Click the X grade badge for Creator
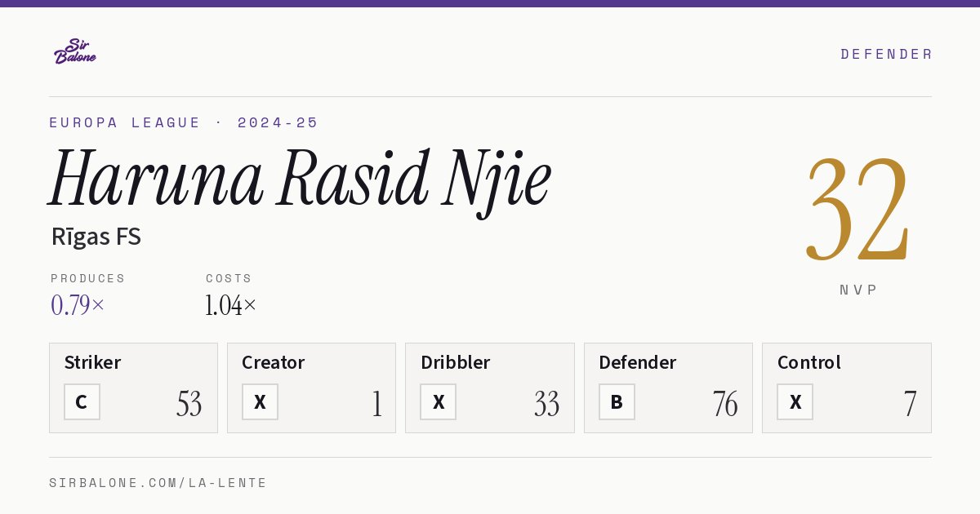The image size is (980, 514). (x=260, y=402)
